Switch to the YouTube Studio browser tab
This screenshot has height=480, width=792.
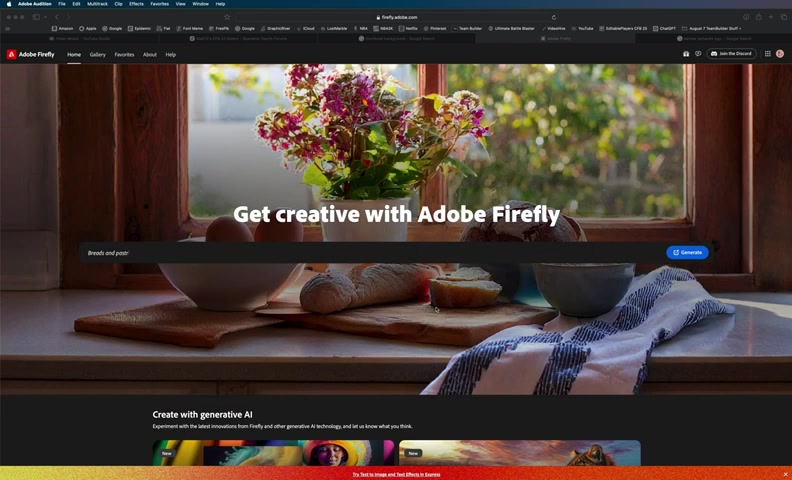point(79,38)
